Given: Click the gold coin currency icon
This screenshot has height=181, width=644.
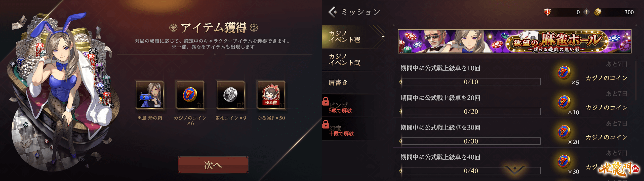Looking at the screenshot, I should 598,12.
